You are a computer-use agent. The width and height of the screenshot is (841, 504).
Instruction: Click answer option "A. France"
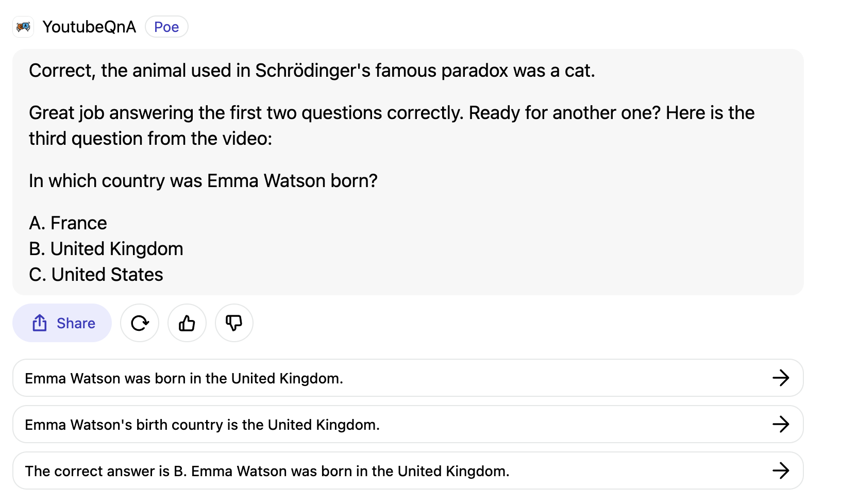(x=68, y=223)
